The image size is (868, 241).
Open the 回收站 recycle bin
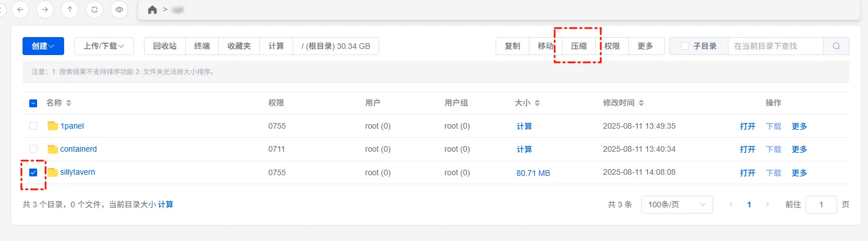tap(165, 46)
